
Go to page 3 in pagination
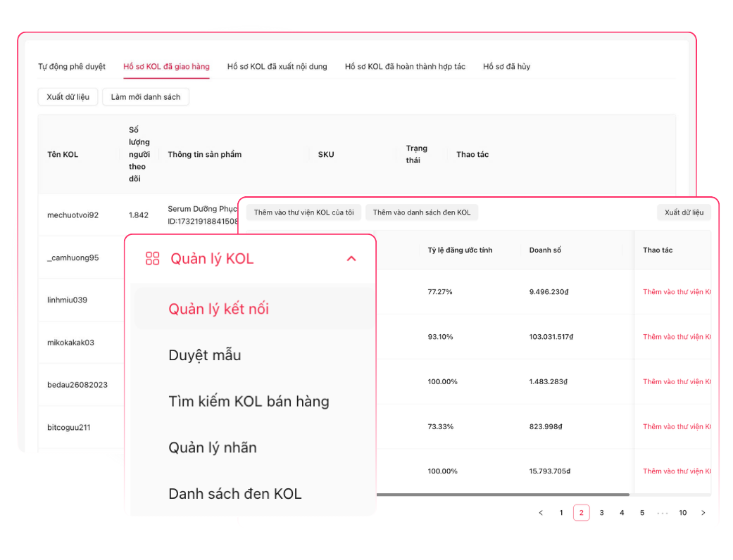601,513
